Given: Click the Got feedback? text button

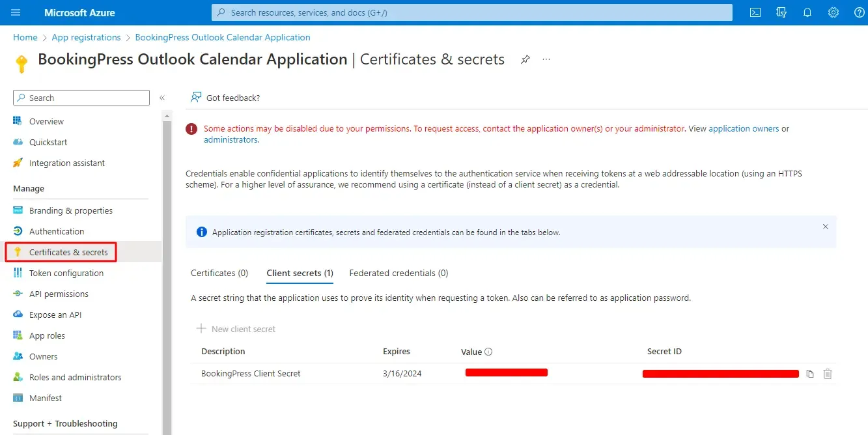Looking at the screenshot, I should point(232,98).
